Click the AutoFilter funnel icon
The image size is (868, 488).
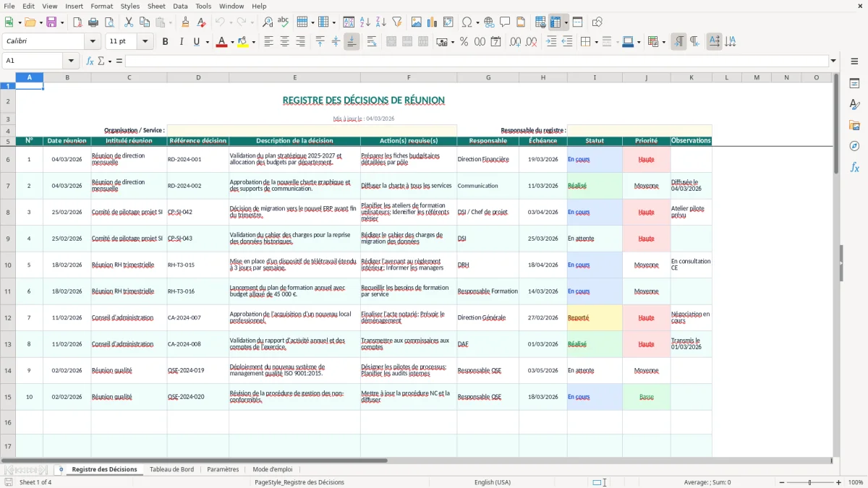coord(396,22)
